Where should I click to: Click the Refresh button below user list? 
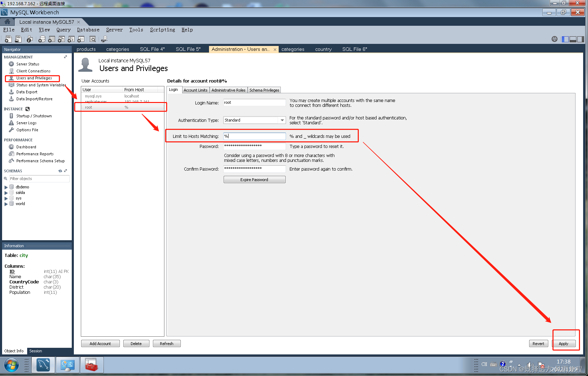[167, 344]
